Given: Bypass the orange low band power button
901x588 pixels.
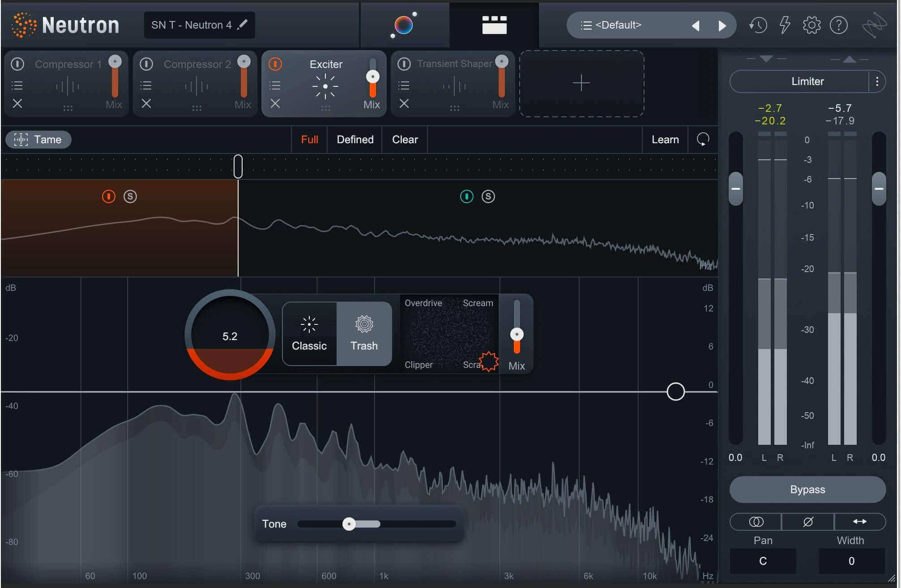Looking at the screenshot, I should 109,196.
